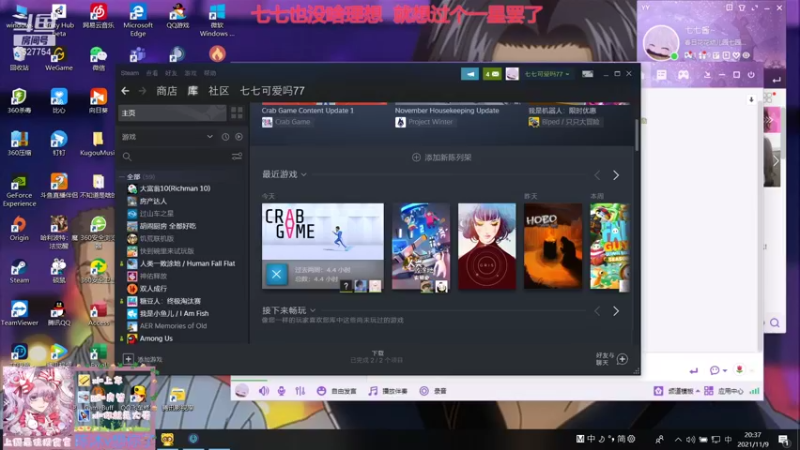Open library advanced filter settings icon
This screenshot has width=800, height=450.
click(x=237, y=156)
